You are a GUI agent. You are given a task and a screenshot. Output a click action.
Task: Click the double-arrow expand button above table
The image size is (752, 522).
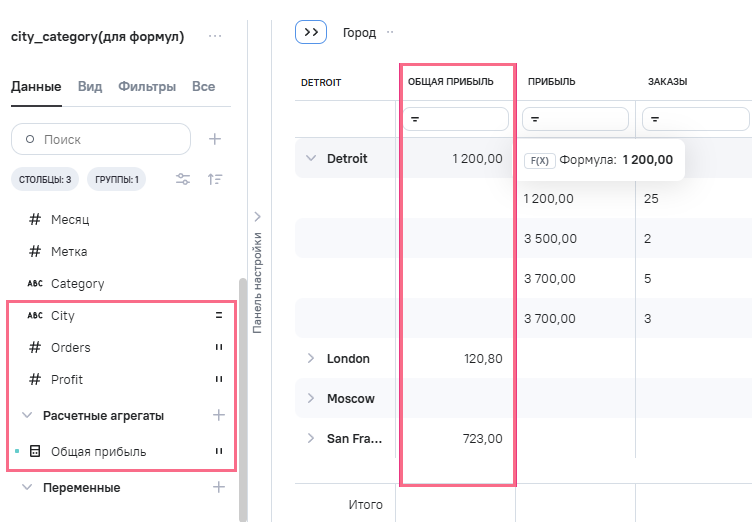pos(311,32)
